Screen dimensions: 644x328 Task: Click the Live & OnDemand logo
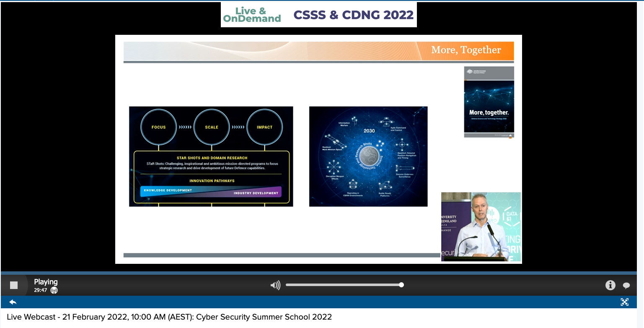point(252,15)
